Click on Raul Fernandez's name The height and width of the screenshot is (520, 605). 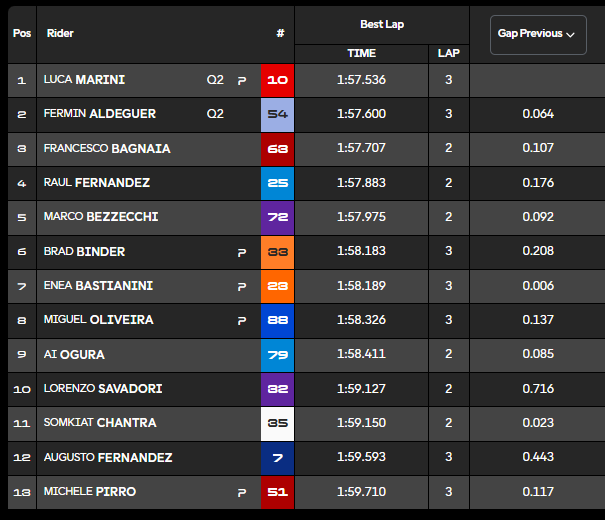(x=97, y=183)
